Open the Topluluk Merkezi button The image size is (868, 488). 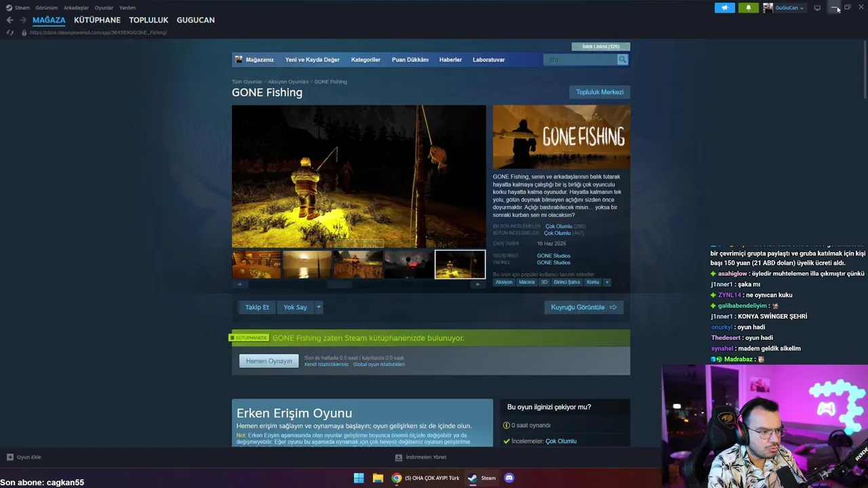pos(599,92)
